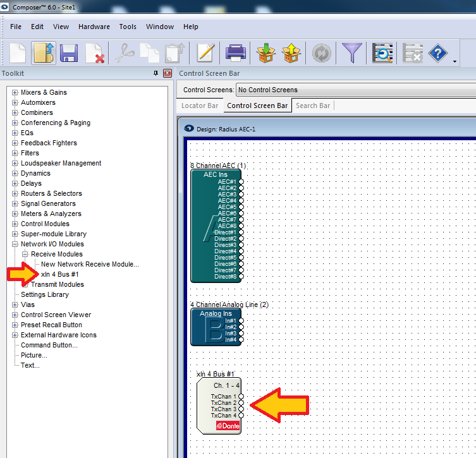Click the Dante logo on the module
This screenshot has height=458, width=476.
tap(228, 426)
